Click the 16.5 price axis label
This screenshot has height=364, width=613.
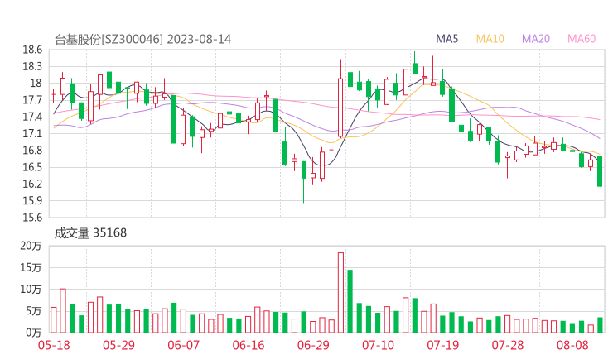(32, 167)
